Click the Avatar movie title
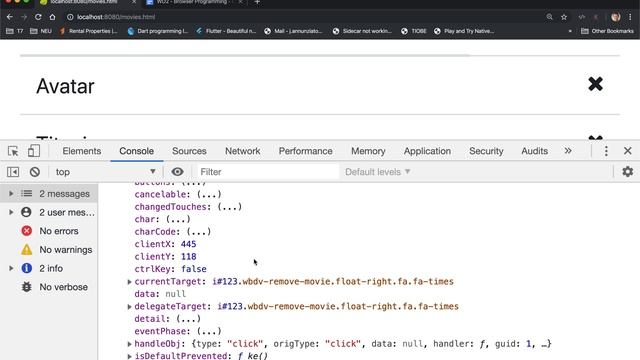The width and height of the screenshot is (640, 360). click(65, 86)
